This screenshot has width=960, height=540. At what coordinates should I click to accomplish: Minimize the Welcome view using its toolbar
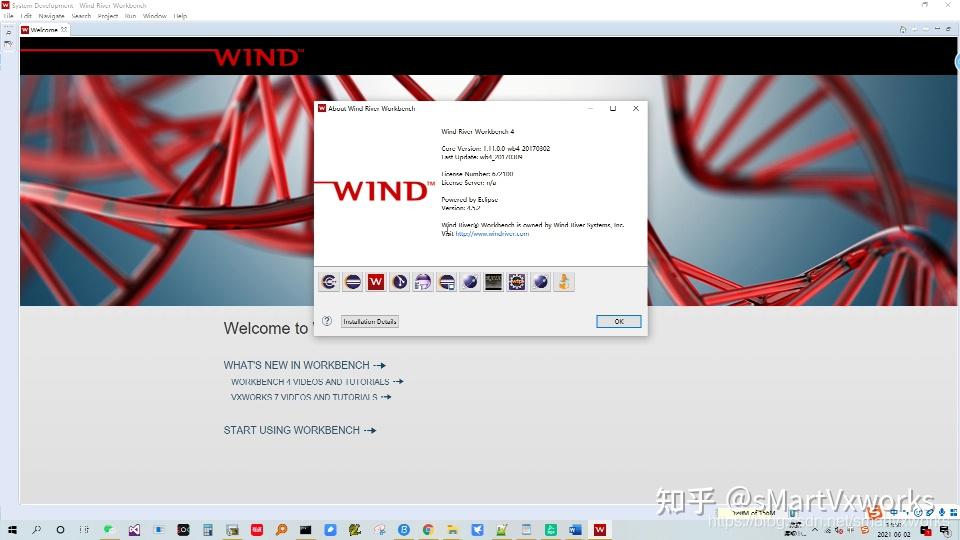(937, 29)
